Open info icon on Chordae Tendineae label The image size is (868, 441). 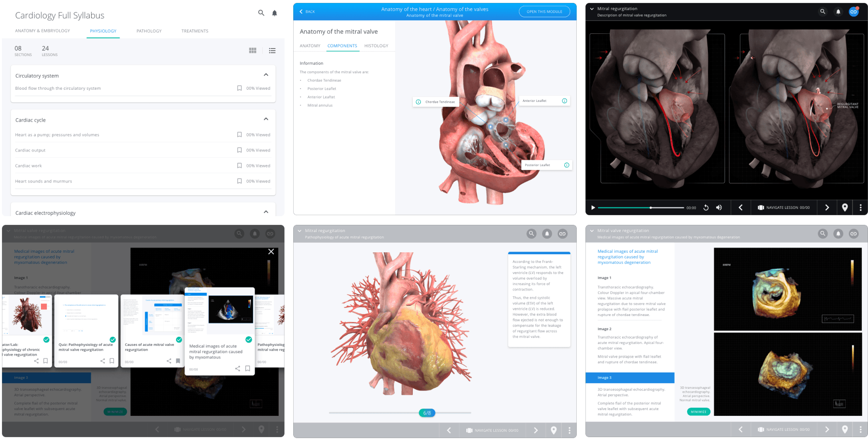(418, 102)
